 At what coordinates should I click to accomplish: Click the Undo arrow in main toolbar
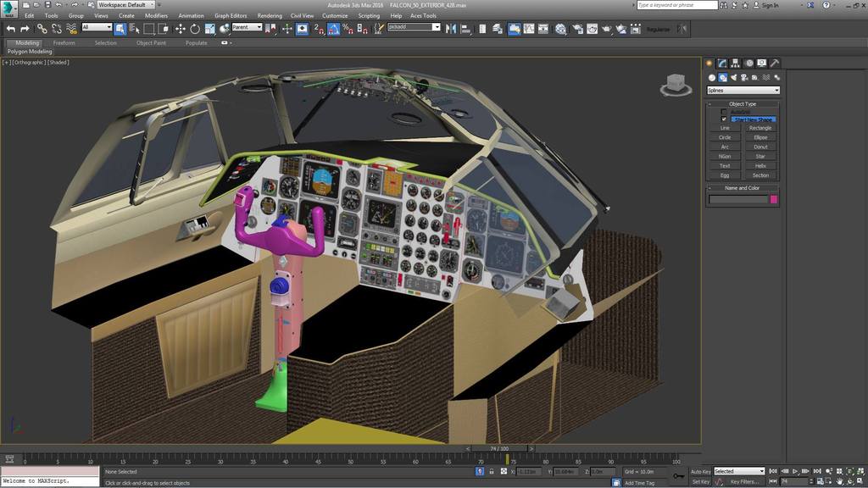pos(11,29)
